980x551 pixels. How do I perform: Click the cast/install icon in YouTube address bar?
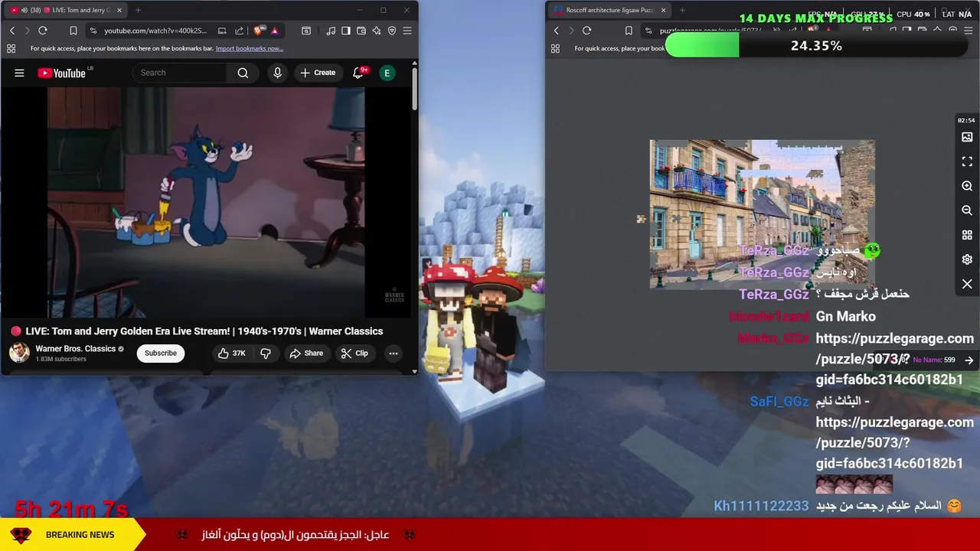click(222, 31)
